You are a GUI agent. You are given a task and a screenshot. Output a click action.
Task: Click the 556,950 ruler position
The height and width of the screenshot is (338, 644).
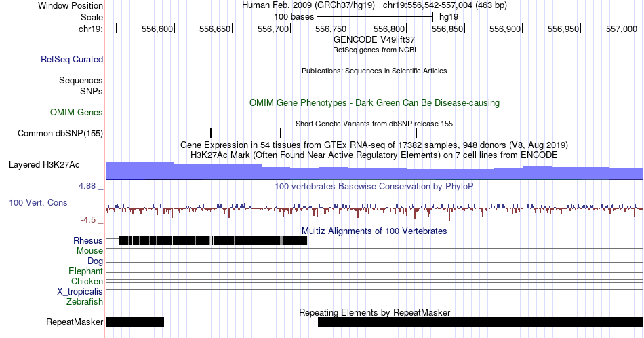tap(563, 29)
